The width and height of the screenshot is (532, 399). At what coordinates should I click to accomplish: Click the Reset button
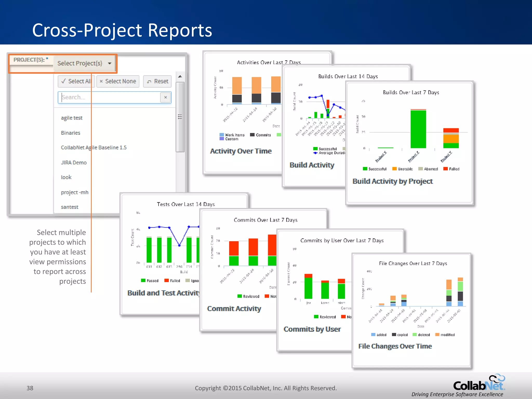[x=157, y=81]
